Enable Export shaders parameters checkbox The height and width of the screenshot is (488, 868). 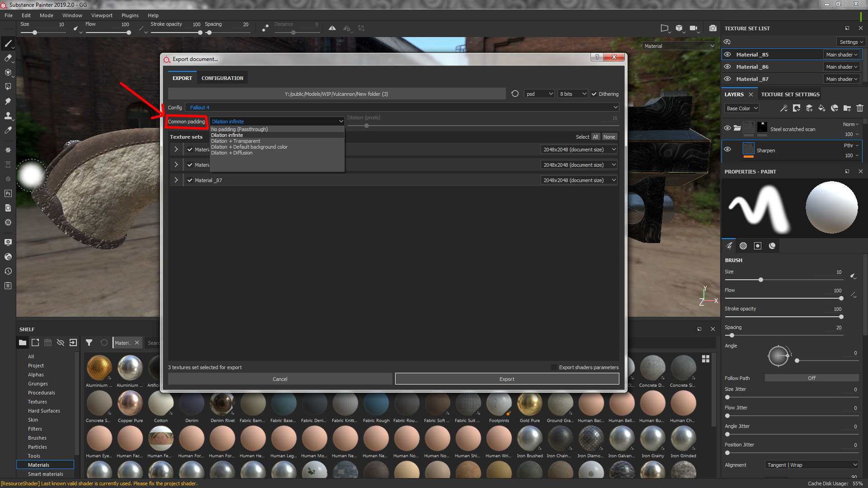(554, 367)
